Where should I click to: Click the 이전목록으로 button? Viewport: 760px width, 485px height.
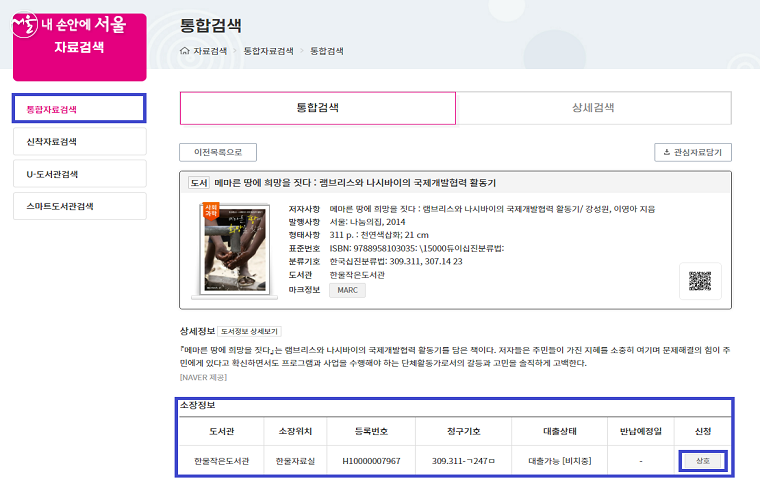[218, 152]
